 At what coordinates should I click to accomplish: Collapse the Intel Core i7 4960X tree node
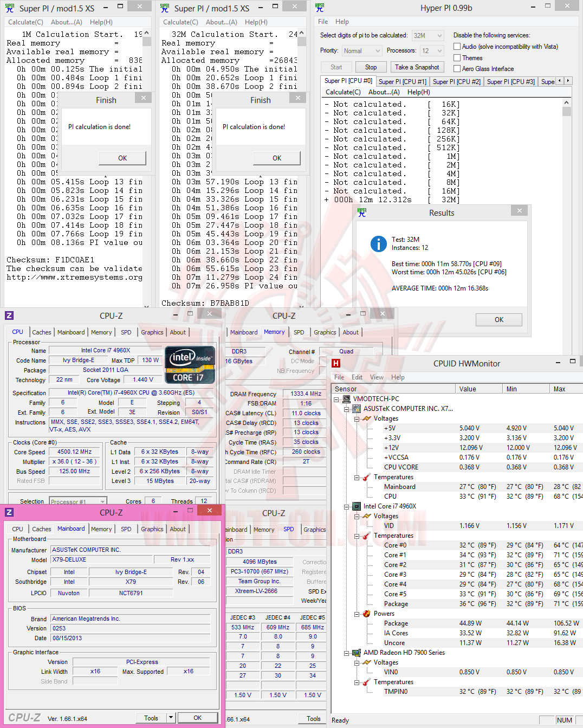point(347,506)
